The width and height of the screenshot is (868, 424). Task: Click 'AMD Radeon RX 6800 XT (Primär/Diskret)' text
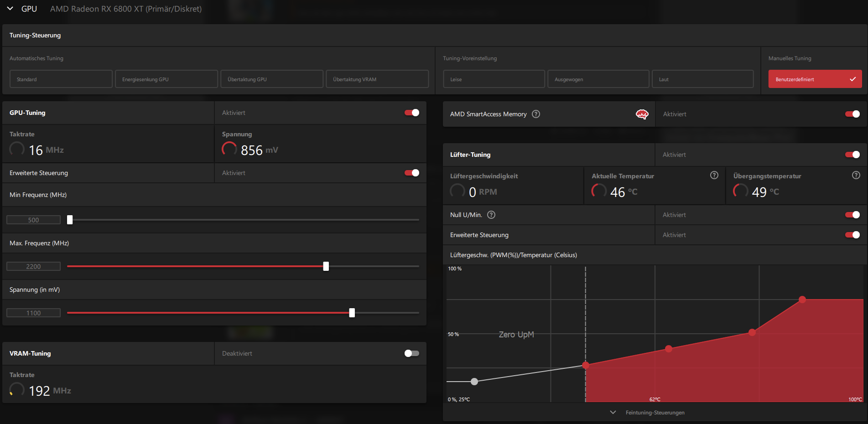click(126, 9)
